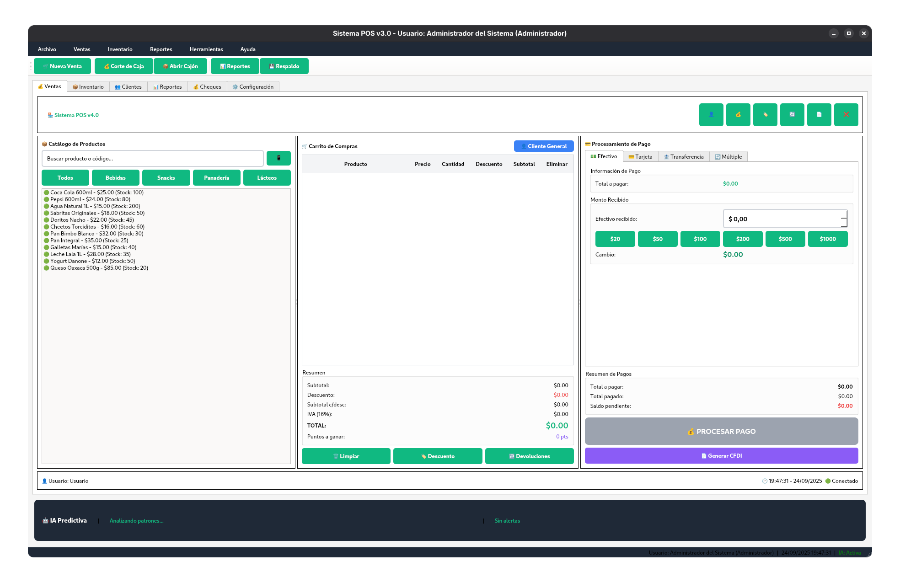This screenshot has height=588, width=900.
Task: Show Todos products in catalog
Action: coord(65,178)
